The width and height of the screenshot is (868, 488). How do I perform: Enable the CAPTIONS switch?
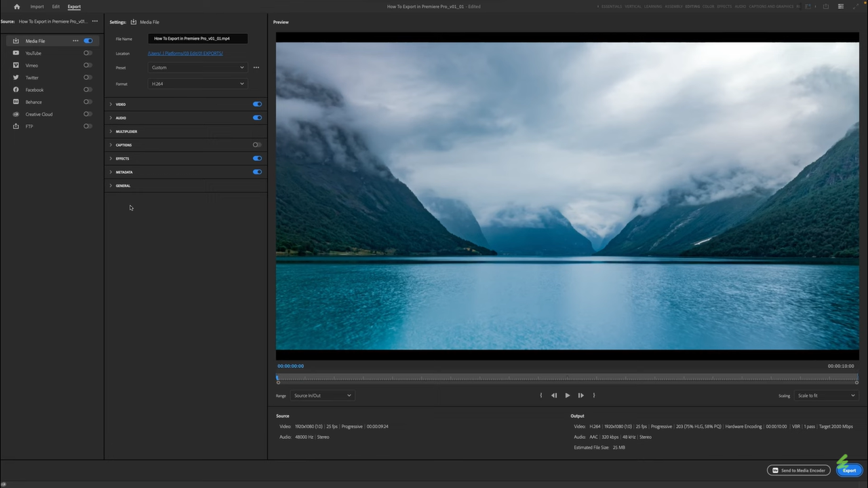click(x=257, y=145)
